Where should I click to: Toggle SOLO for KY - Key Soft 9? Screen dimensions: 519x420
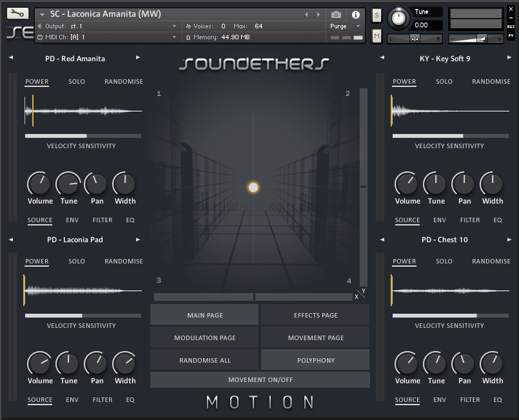pyautogui.click(x=444, y=82)
